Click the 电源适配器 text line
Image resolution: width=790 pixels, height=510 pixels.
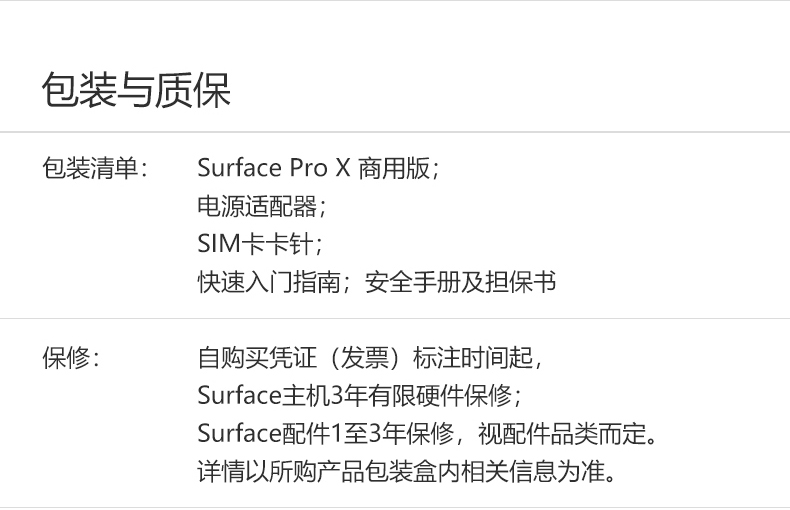tap(261, 206)
